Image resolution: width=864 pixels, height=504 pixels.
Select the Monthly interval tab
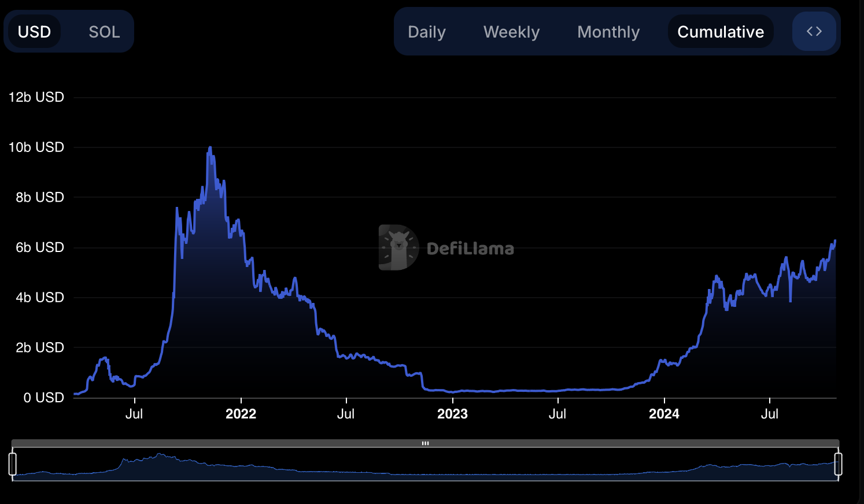click(608, 32)
